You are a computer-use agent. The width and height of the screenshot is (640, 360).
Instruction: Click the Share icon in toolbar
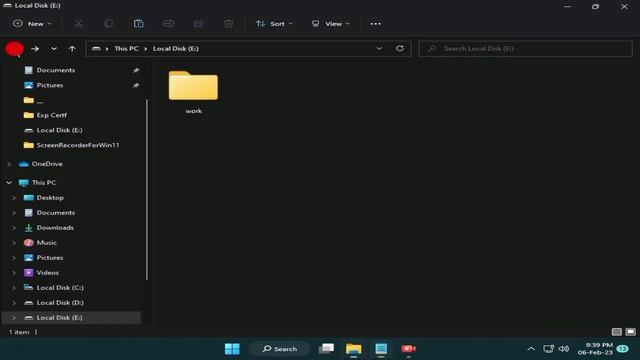(198, 24)
